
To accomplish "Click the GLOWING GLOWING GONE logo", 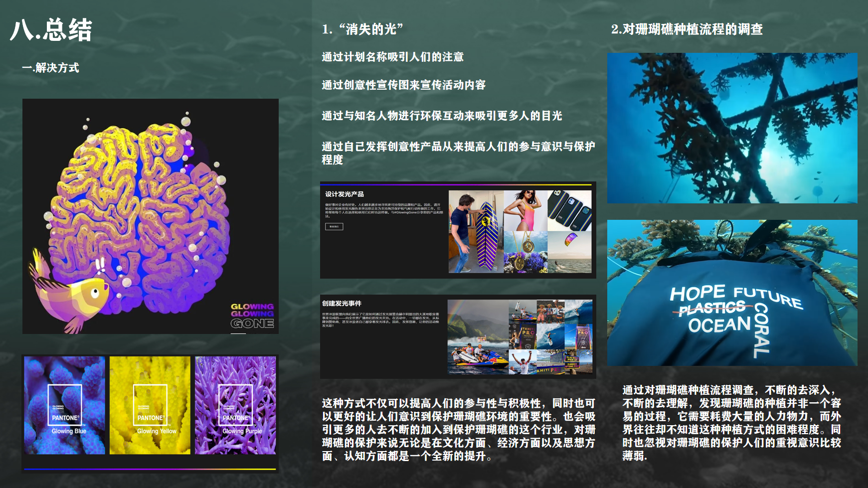I will pyautogui.click(x=252, y=315).
